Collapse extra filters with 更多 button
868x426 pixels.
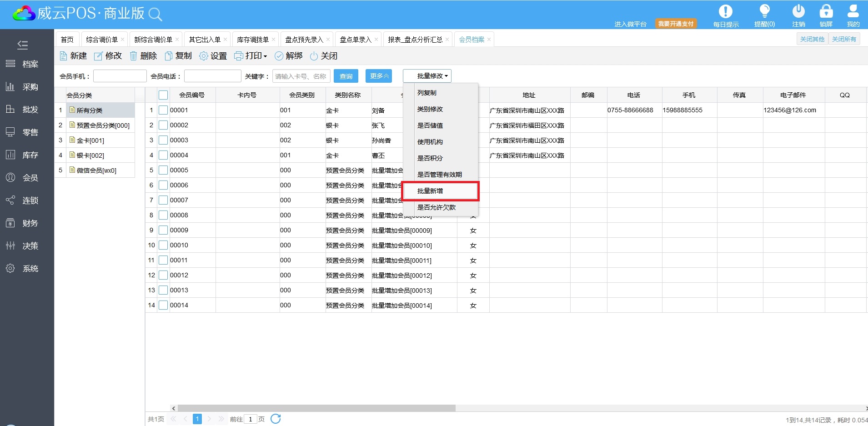(x=378, y=76)
